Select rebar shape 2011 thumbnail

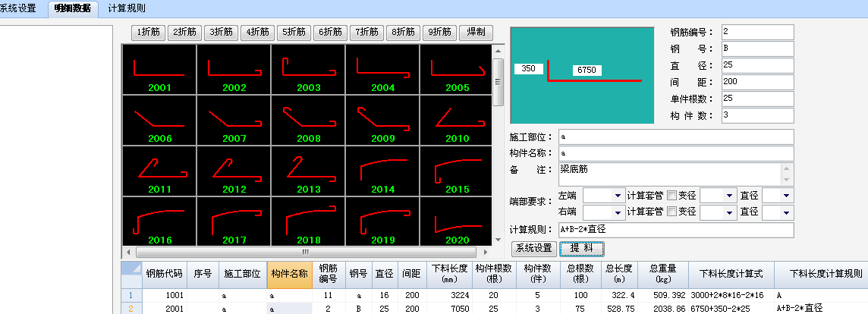(x=159, y=171)
